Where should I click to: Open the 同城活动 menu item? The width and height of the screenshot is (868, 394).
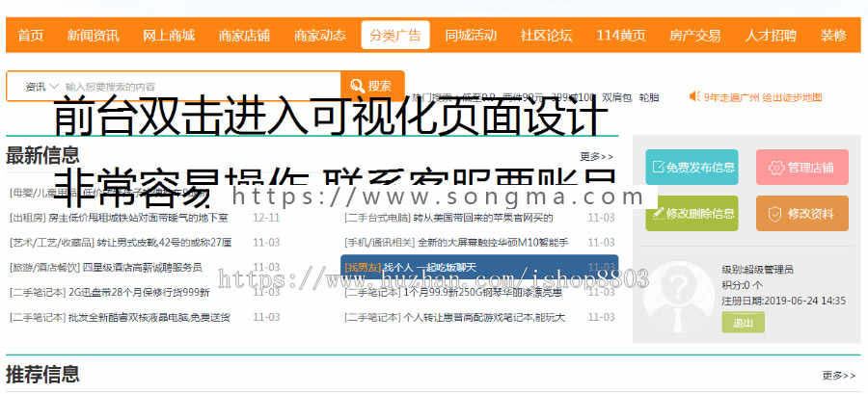471,36
